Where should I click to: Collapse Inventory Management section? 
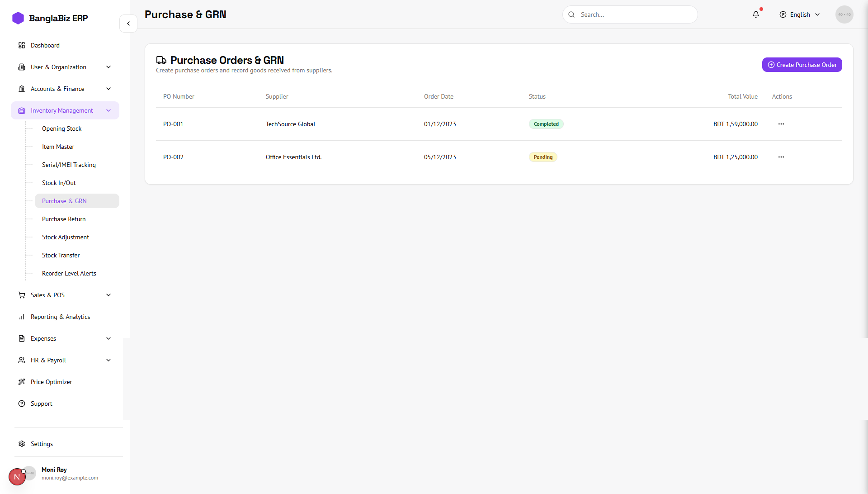coord(108,110)
